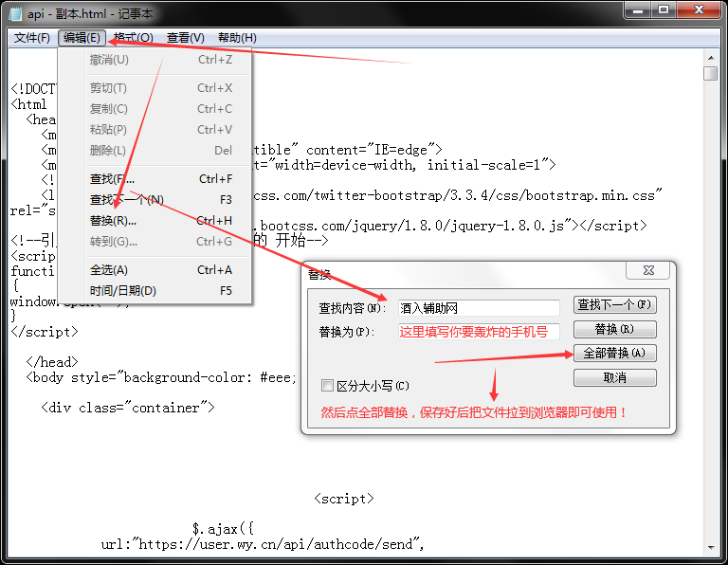
Task: Click the 取消 button in replace dialog
Action: (614, 377)
